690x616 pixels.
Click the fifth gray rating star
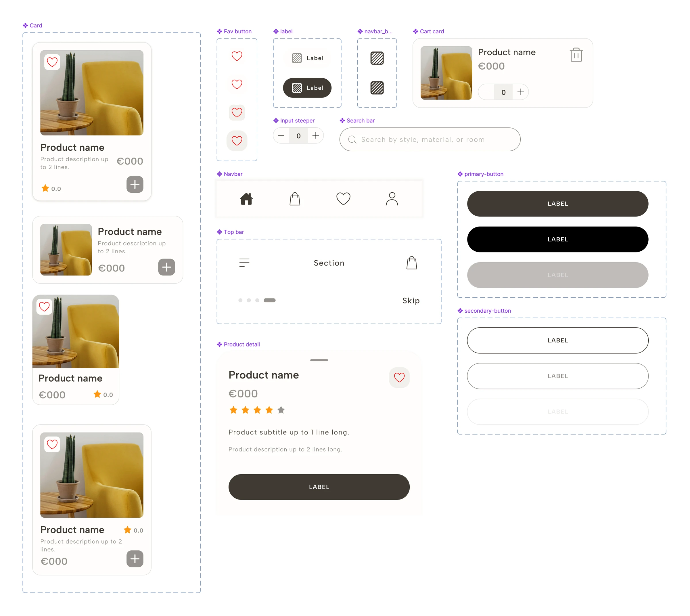coord(281,410)
